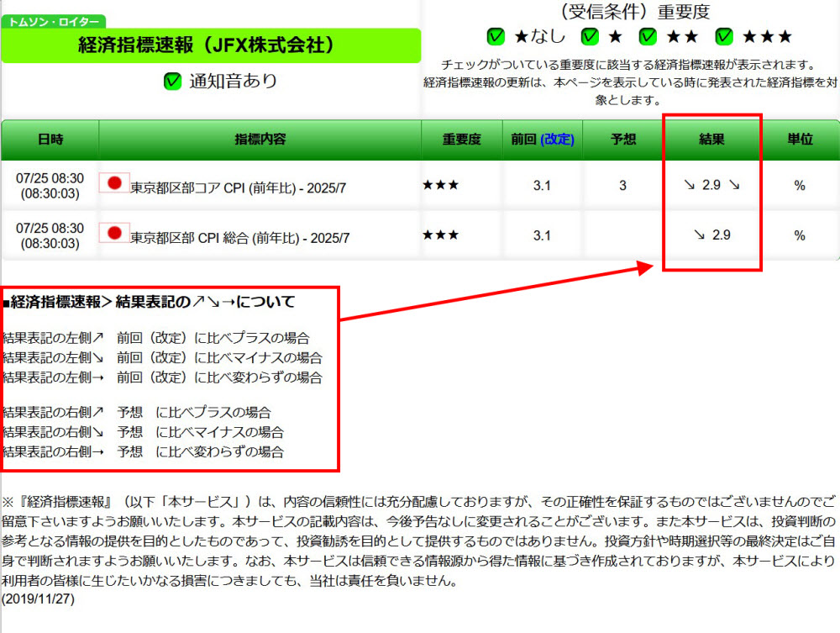This screenshot has height=633, width=840.
Task: Click the line 結果表記の右側↘ 予想 に比べマイナスの場合
Action: click(144, 432)
